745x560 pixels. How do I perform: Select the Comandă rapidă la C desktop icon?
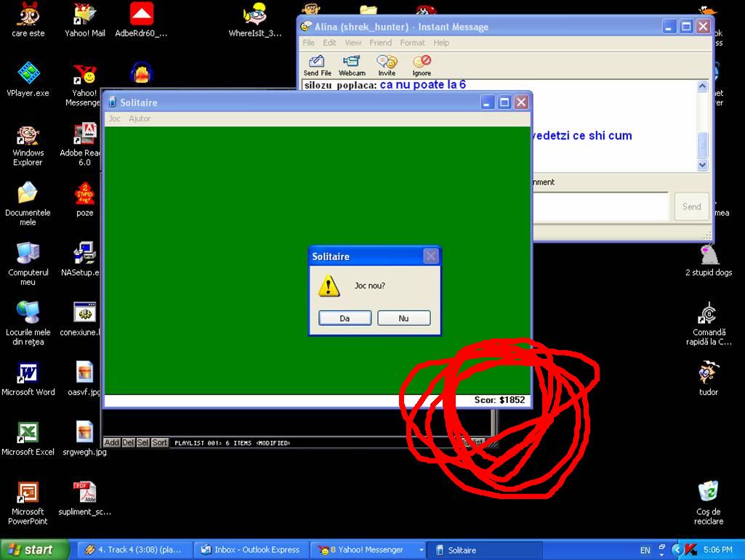(709, 324)
